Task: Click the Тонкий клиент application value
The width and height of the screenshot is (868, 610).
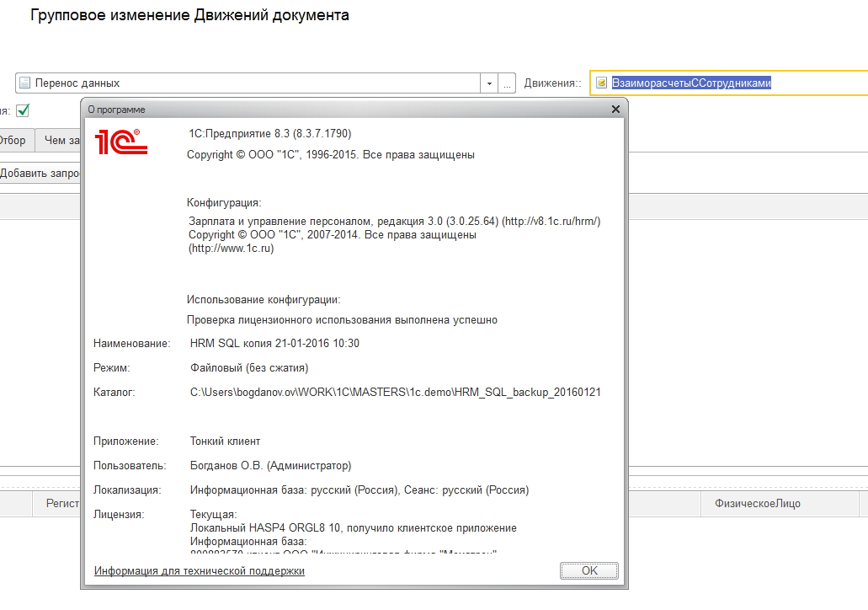Action: click(225, 441)
